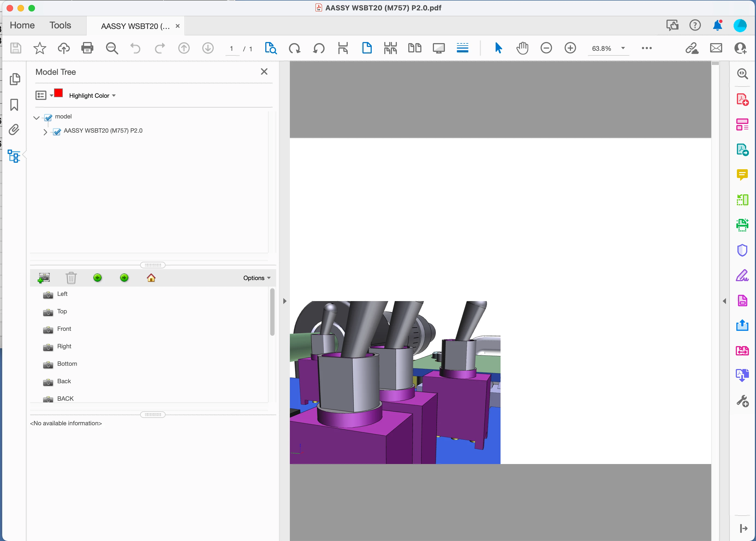Toggle the model visibility checkbox
The image size is (756, 541).
click(48, 117)
